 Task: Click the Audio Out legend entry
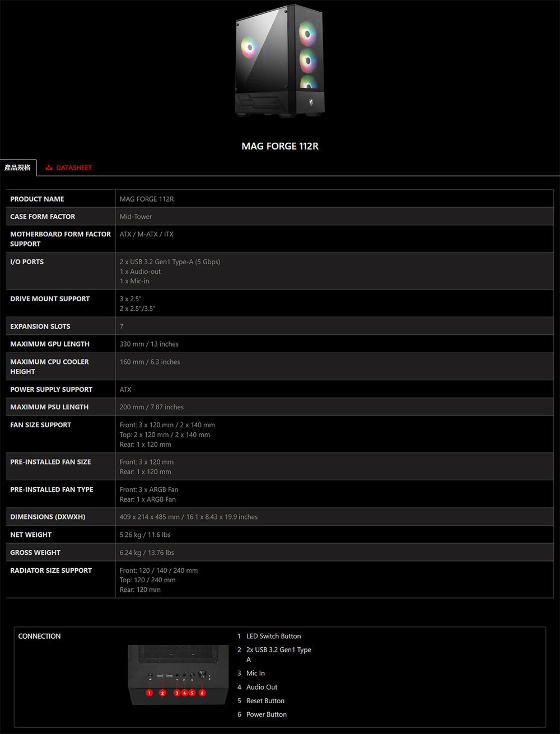point(258,687)
